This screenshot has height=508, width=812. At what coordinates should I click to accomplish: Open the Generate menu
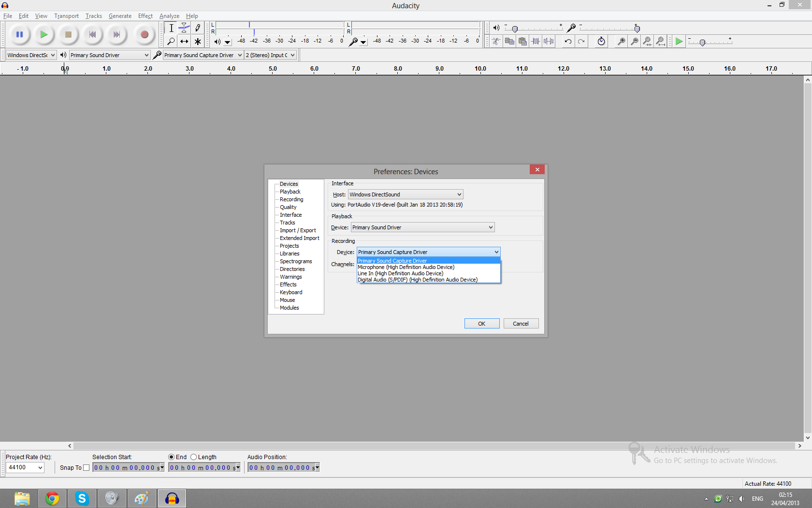[x=120, y=16]
